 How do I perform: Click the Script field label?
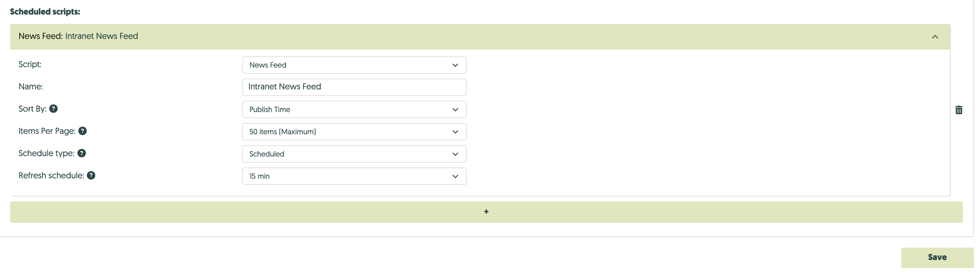point(30,64)
